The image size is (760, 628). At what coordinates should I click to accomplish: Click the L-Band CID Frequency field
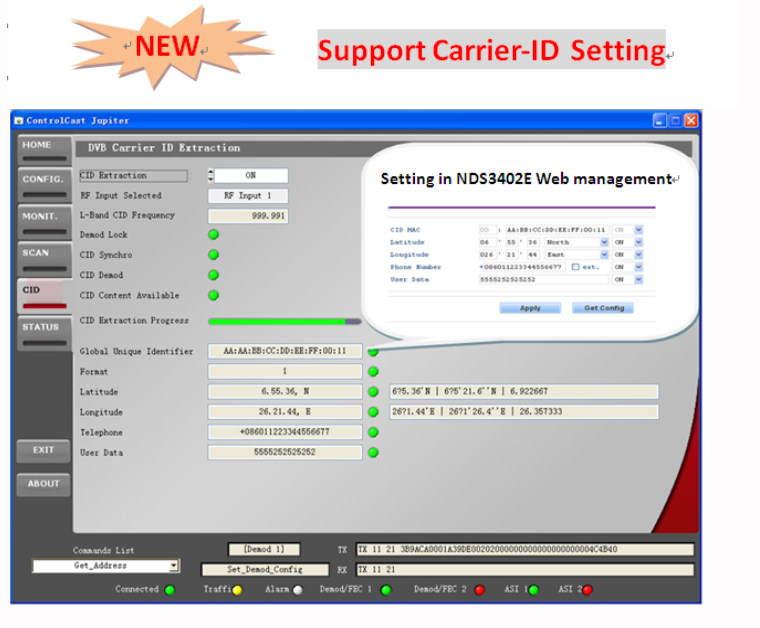tap(248, 216)
